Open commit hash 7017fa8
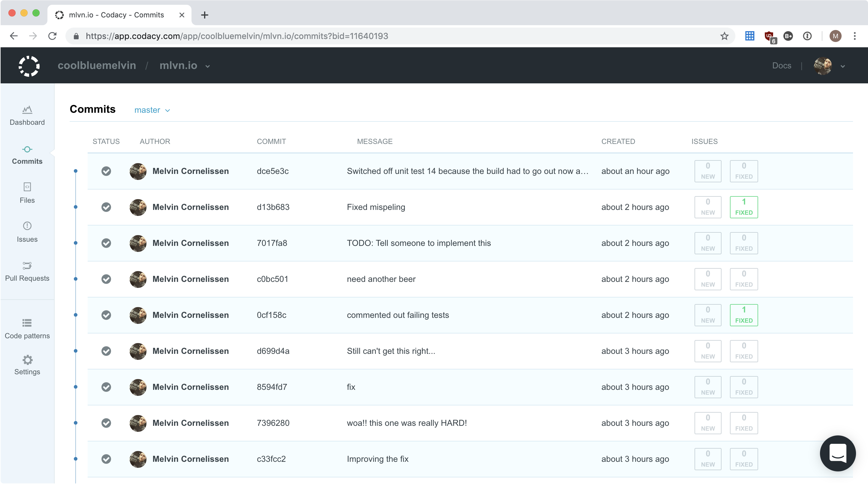Viewport: 868px width, 484px height. [x=272, y=243]
